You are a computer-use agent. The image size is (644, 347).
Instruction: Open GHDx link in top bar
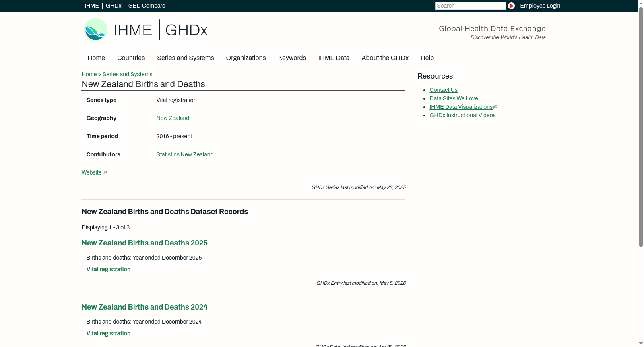[114, 6]
